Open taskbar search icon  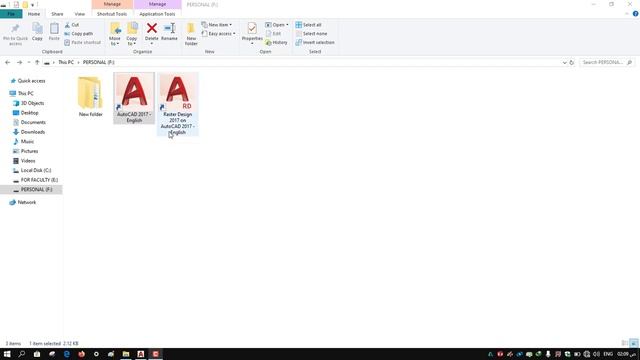point(22,354)
